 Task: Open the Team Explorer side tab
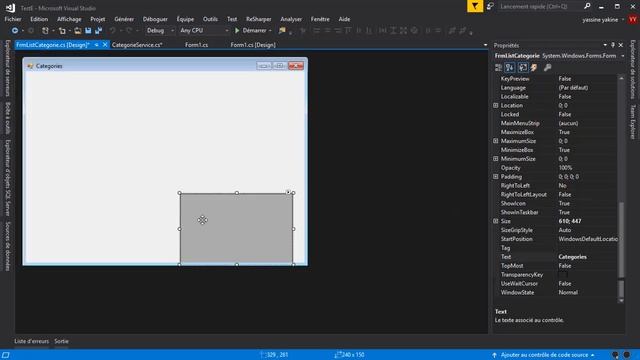[633, 122]
